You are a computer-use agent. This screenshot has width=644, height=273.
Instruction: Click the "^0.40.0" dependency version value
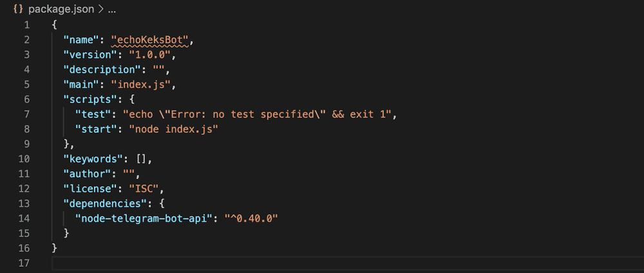click(251, 218)
